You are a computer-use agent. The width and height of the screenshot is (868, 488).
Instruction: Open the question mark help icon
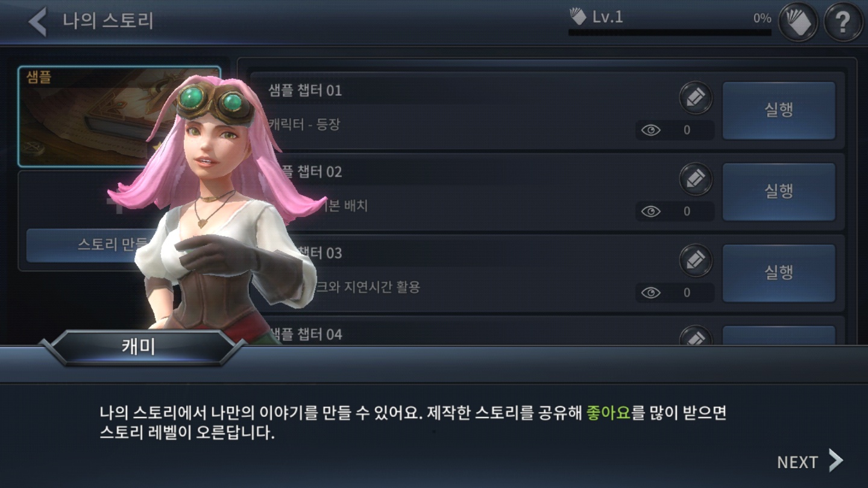[x=843, y=22]
